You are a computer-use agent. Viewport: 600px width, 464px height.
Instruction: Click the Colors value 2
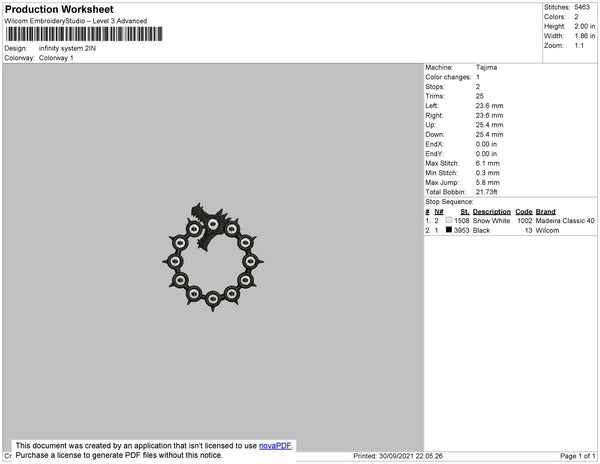pyautogui.click(x=576, y=17)
